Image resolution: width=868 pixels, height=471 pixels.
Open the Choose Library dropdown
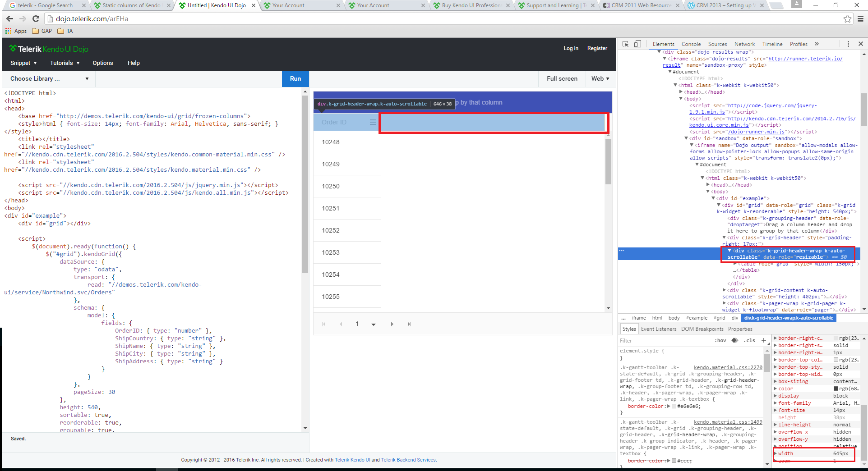49,78
